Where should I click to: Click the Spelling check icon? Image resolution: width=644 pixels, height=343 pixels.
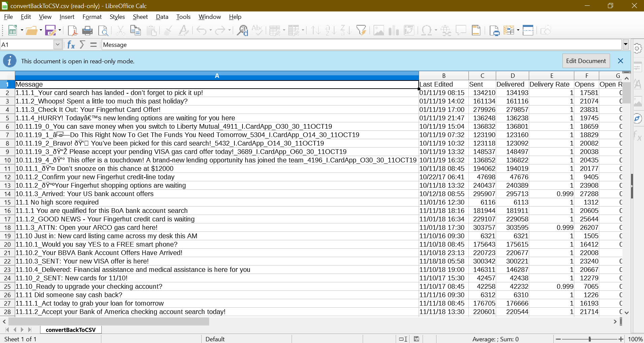pyautogui.click(x=257, y=31)
